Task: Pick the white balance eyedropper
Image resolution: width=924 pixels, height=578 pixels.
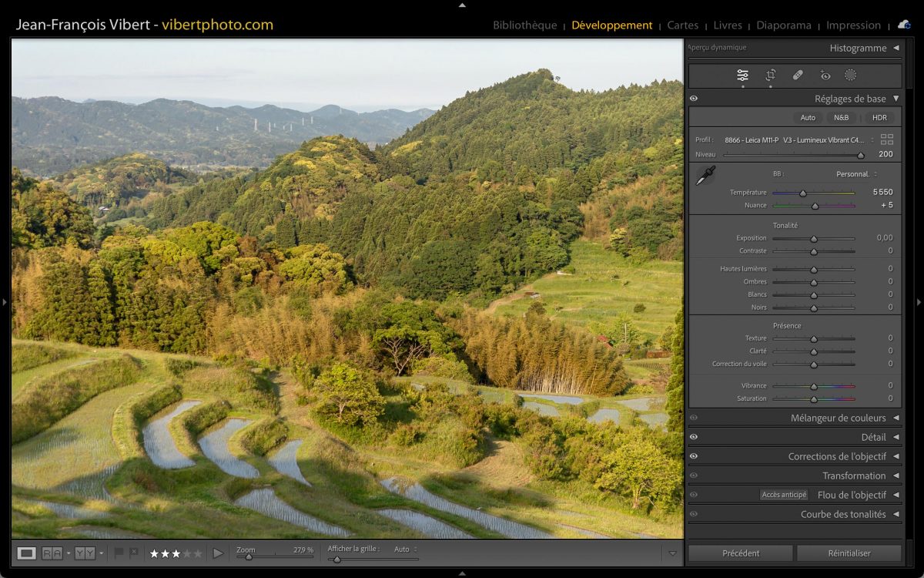Action: [705, 176]
